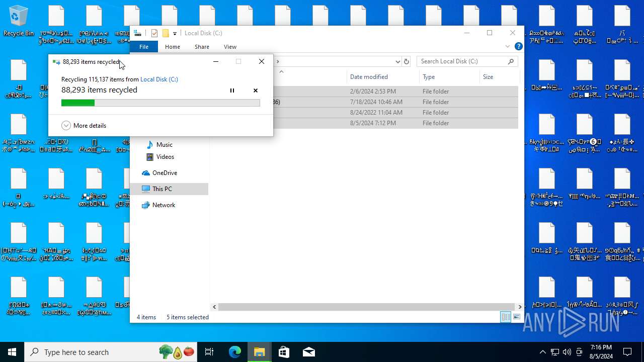Open the Recycle Bin desktop icon
The width and height of the screenshot is (644, 362).
point(19,22)
